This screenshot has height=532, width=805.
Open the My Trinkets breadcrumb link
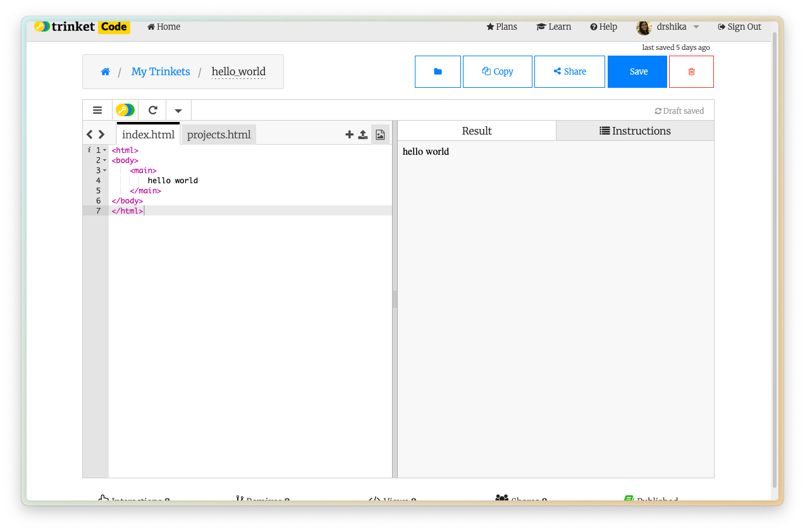click(161, 71)
